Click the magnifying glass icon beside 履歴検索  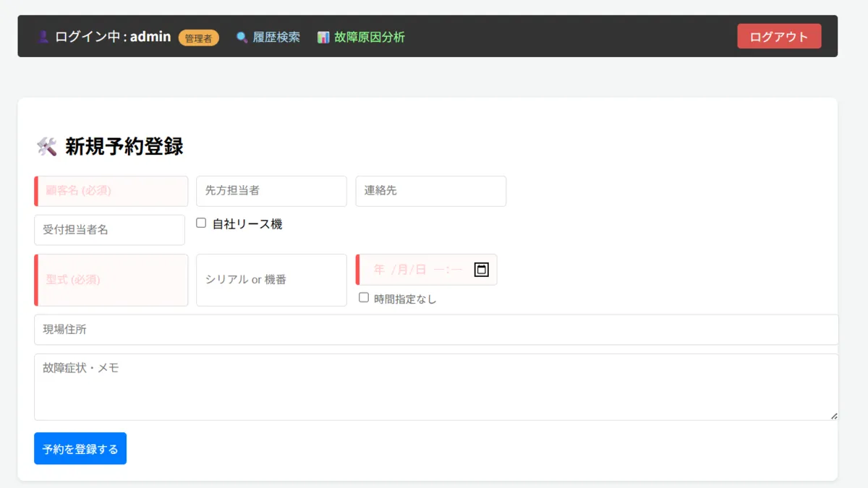pyautogui.click(x=242, y=37)
